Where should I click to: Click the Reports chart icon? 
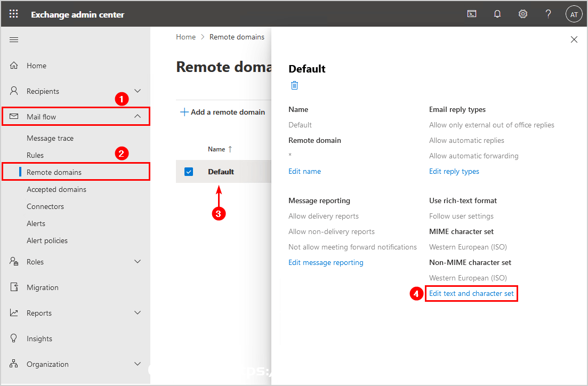(x=14, y=312)
